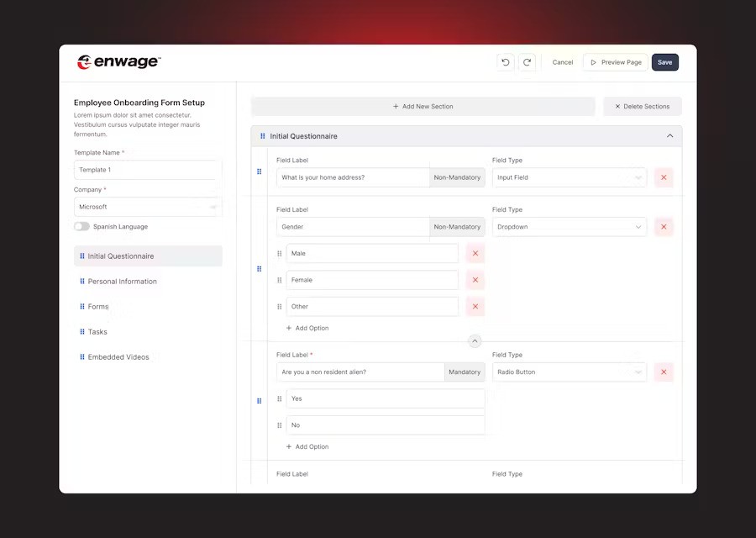Click the redo arrow icon
Image resolution: width=756 pixels, height=538 pixels.
(527, 62)
